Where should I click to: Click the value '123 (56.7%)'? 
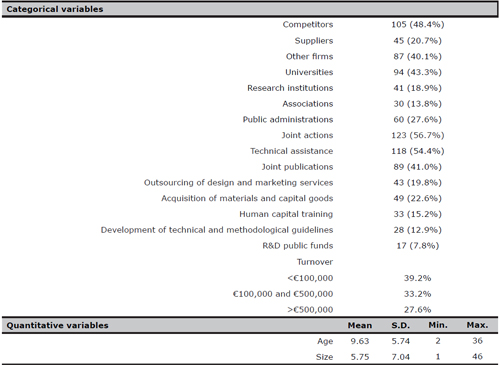pos(418,135)
